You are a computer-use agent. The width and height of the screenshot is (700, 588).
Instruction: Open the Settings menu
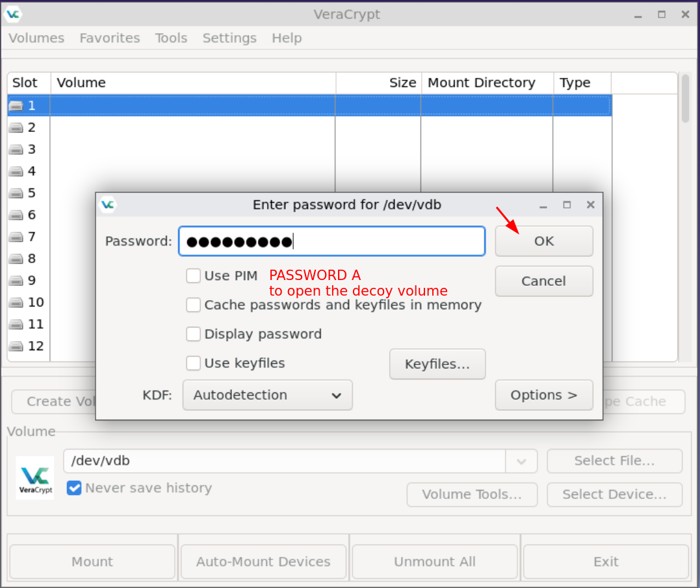(x=229, y=38)
